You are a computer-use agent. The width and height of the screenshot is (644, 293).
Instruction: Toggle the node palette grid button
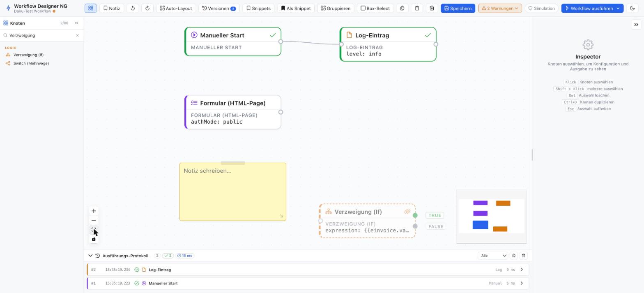pos(90,8)
